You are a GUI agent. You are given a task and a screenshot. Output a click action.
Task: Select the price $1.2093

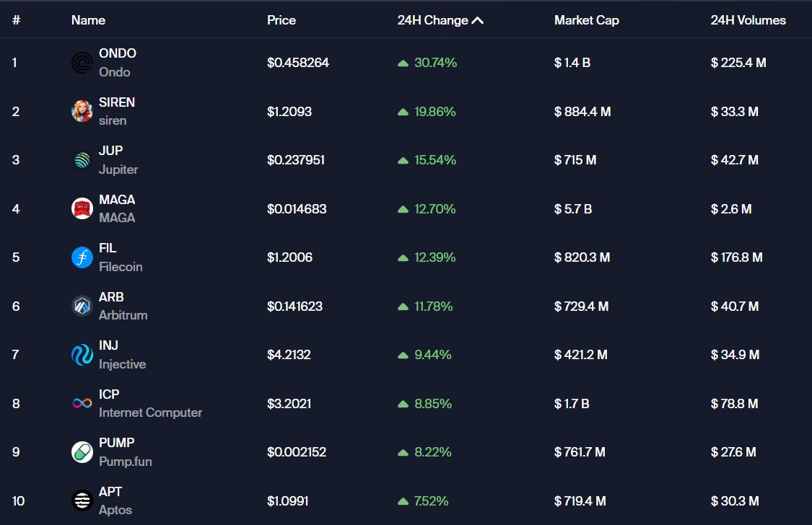pyautogui.click(x=289, y=112)
